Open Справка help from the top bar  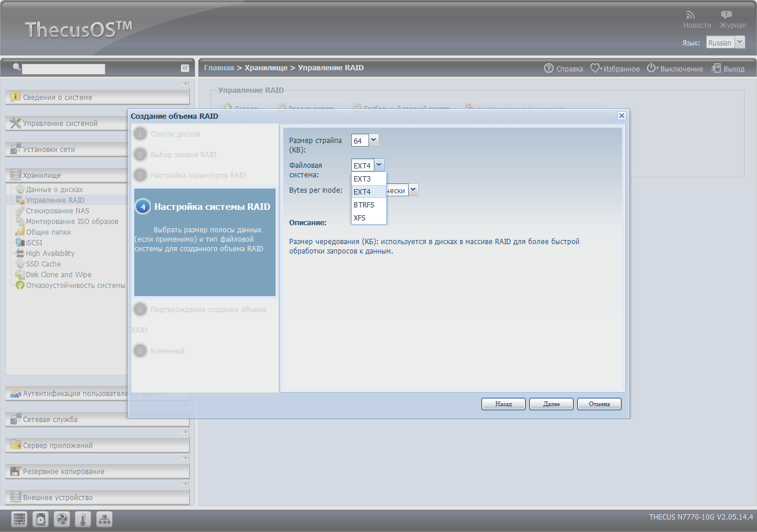pos(563,69)
